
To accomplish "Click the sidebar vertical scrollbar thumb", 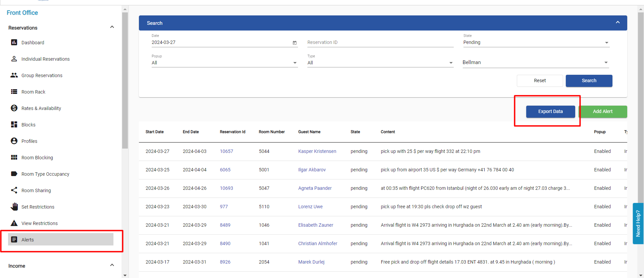I will (125, 80).
